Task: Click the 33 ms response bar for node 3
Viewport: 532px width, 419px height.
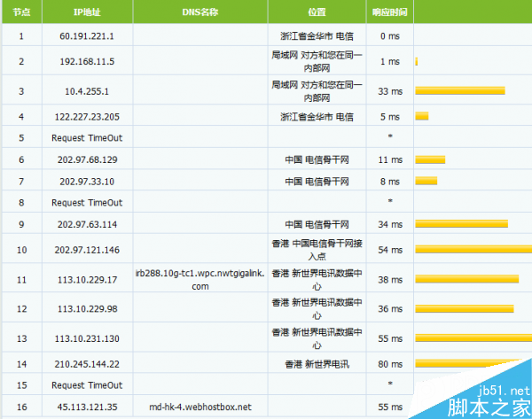Action: [x=459, y=90]
